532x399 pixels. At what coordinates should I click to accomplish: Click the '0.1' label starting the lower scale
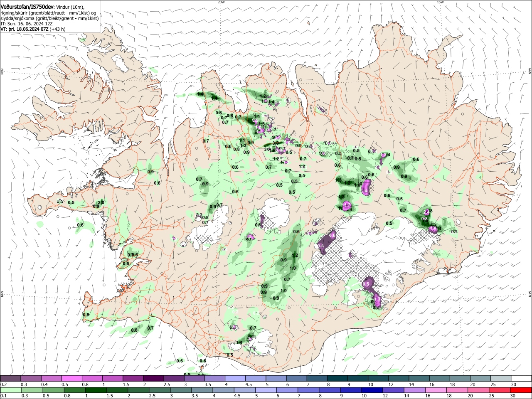tap(3, 396)
